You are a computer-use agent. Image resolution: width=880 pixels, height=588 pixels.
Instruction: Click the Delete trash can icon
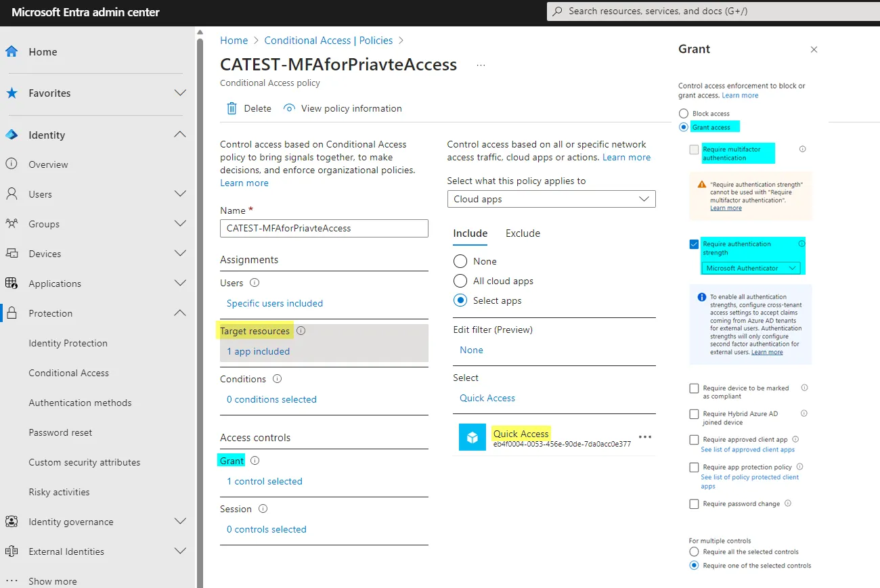[232, 108]
